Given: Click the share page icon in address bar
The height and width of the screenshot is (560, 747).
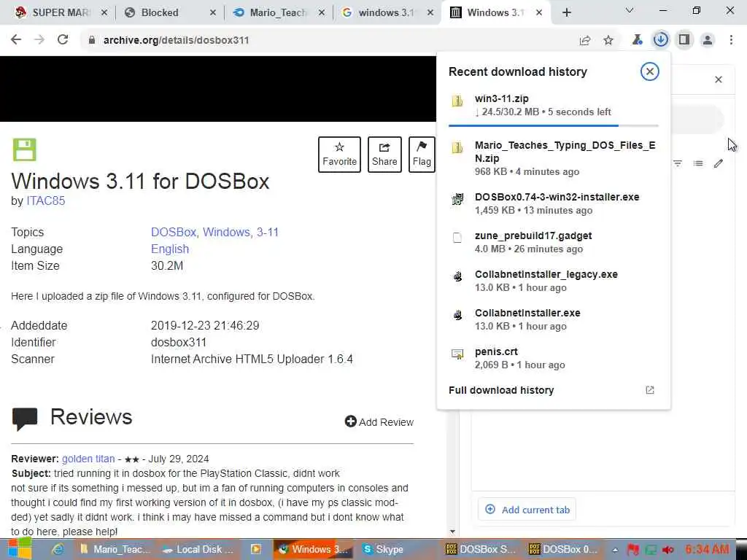Looking at the screenshot, I should (x=585, y=41).
